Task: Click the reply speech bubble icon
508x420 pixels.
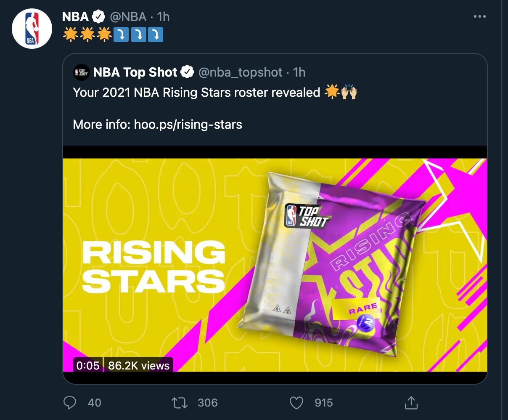Action: pyautogui.click(x=69, y=403)
